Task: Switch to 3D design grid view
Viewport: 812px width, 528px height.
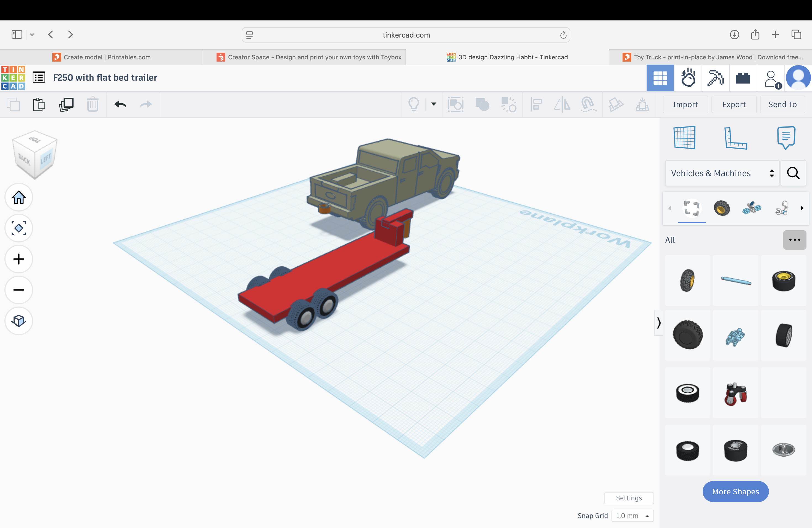Action: (660, 78)
